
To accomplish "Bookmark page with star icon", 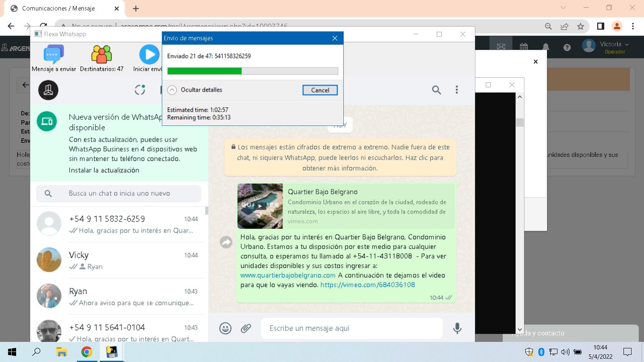I will click(580, 26).
